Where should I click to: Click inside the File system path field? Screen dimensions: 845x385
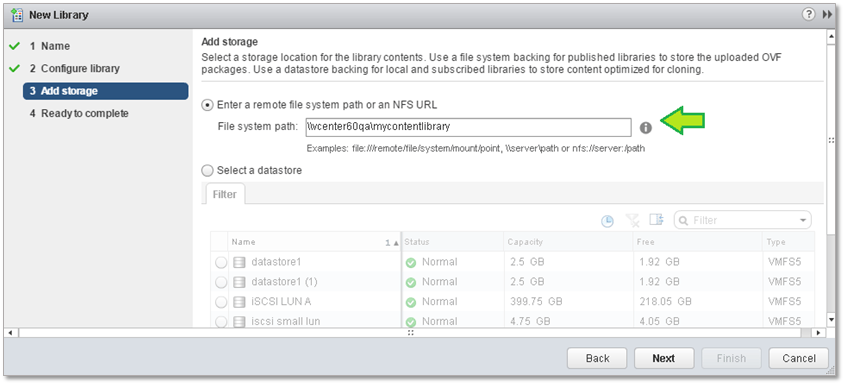click(x=468, y=128)
